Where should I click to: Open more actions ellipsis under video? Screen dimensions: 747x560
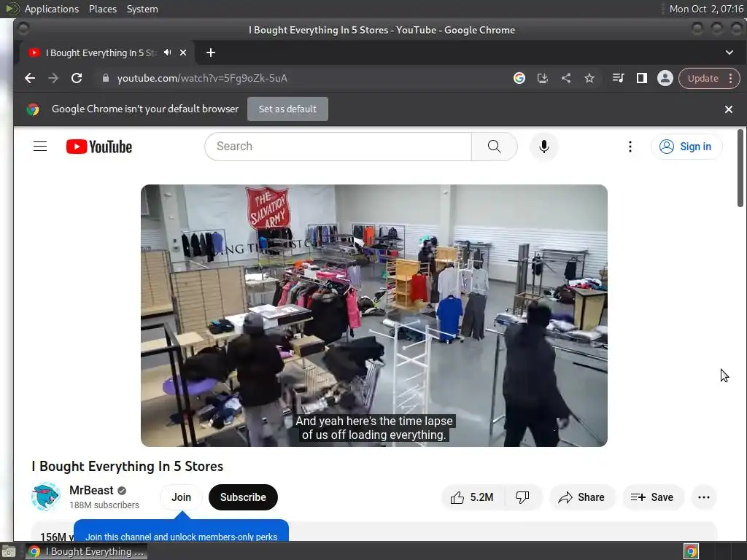click(704, 497)
